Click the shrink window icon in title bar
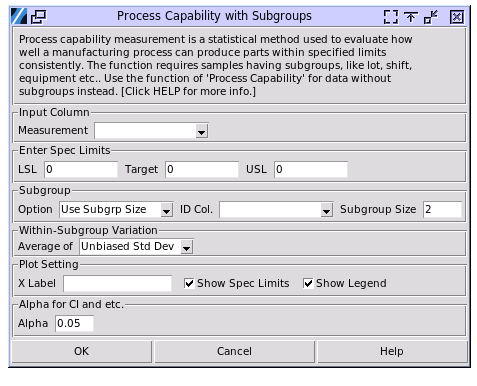Image resolution: width=477 pixels, height=386 pixels. click(x=431, y=17)
